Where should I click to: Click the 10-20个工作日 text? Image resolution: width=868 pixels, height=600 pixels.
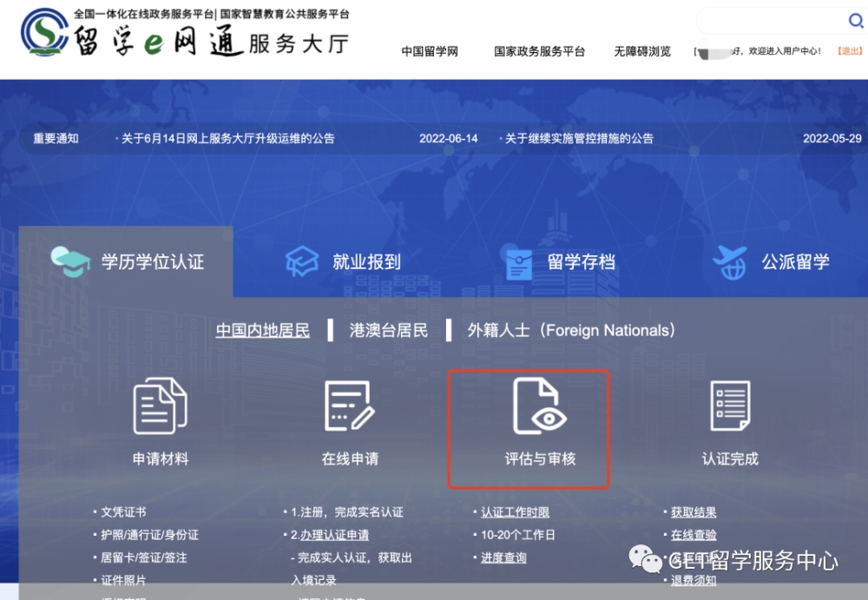517,535
